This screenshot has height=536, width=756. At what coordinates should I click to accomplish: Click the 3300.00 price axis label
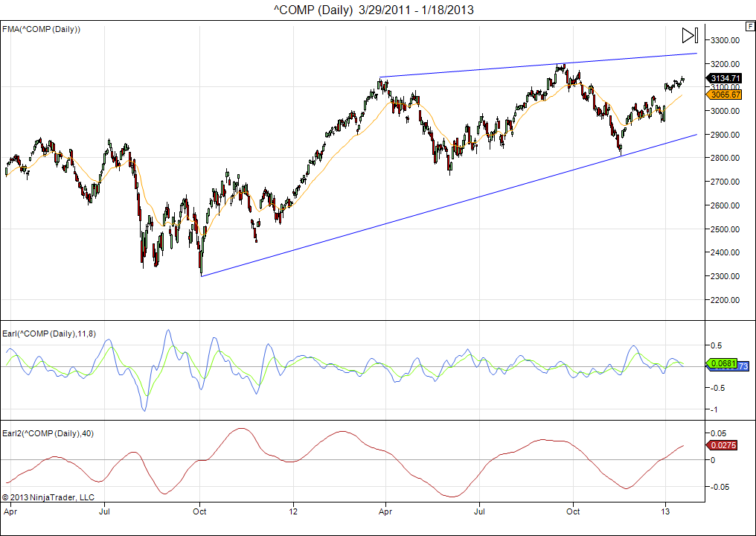click(724, 40)
